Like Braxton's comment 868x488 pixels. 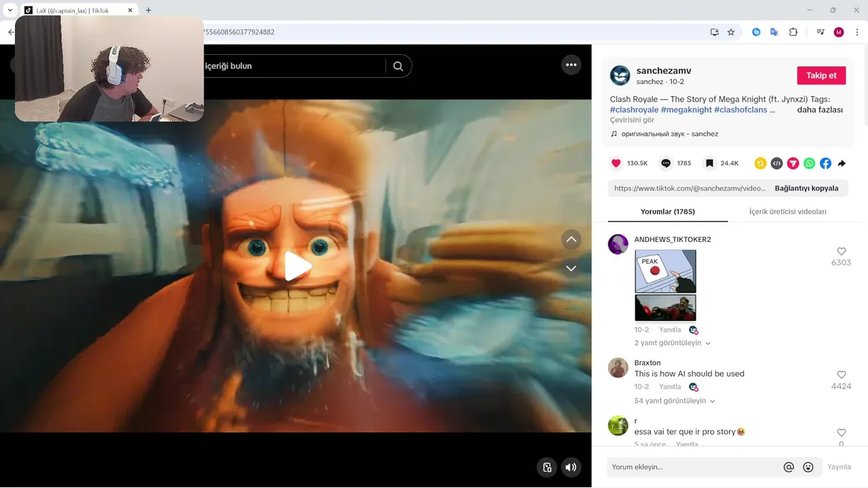point(841,375)
